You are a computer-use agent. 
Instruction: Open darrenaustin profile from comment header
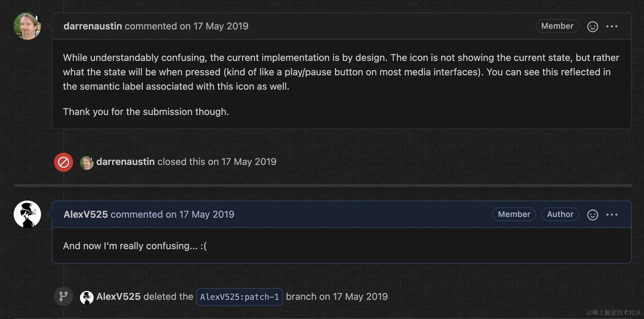coord(93,26)
